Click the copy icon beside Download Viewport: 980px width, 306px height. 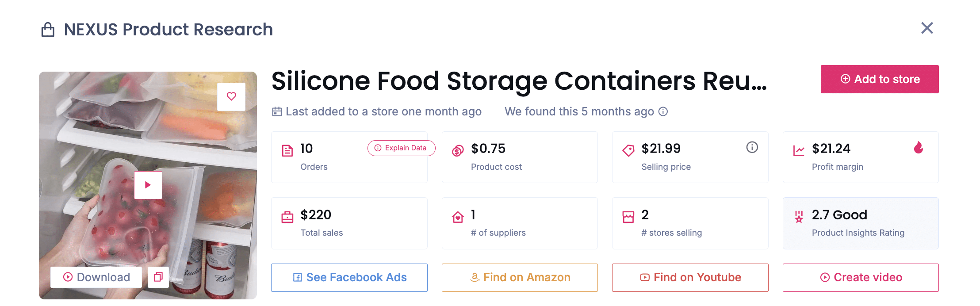[158, 277]
